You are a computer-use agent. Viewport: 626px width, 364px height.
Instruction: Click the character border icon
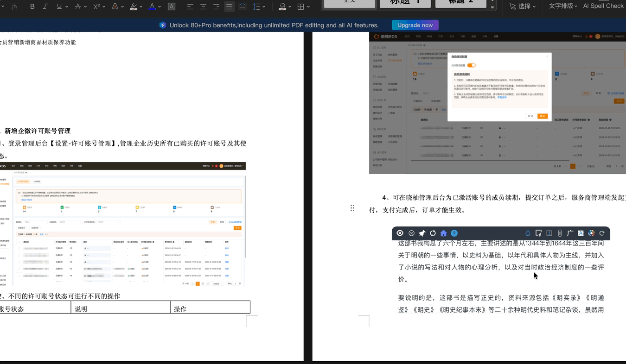[171, 7]
